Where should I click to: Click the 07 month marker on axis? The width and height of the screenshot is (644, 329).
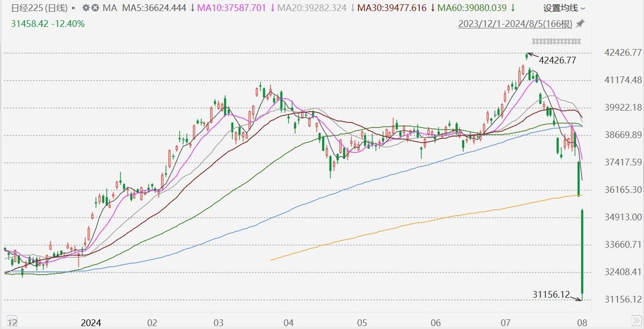point(505,322)
